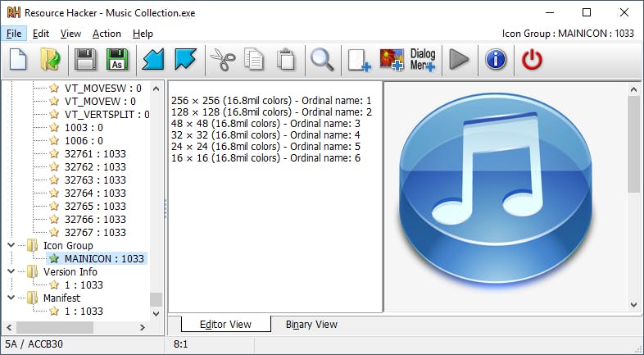The width and height of the screenshot is (644, 355).
Task: Click the icon preview scroll down arrow
Action: click(633, 305)
